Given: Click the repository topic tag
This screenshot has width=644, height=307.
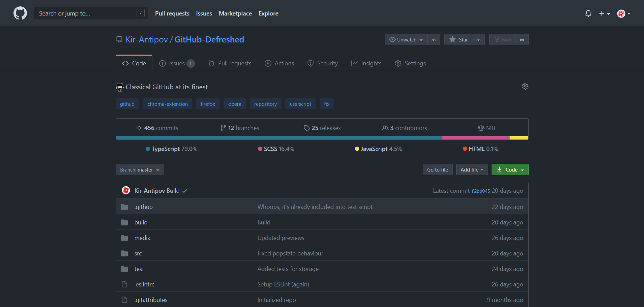Looking at the screenshot, I should pos(265,104).
